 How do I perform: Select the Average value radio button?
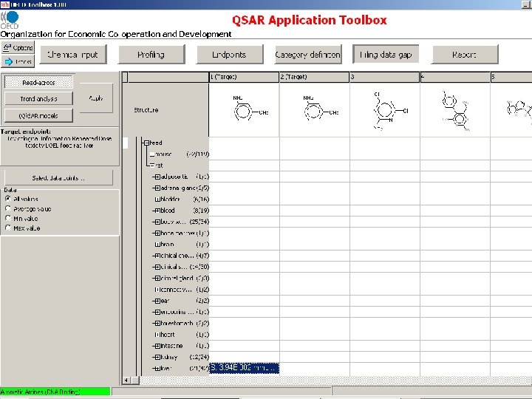(x=8, y=208)
